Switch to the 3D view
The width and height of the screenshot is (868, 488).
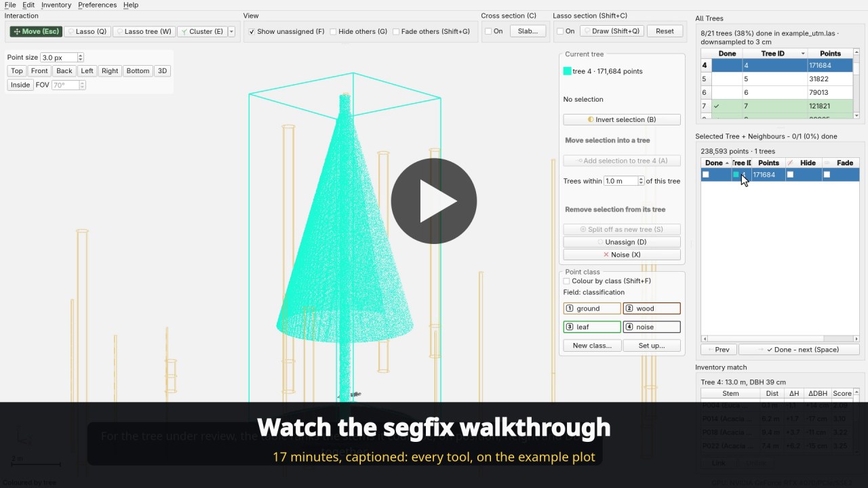click(x=162, y=70)
